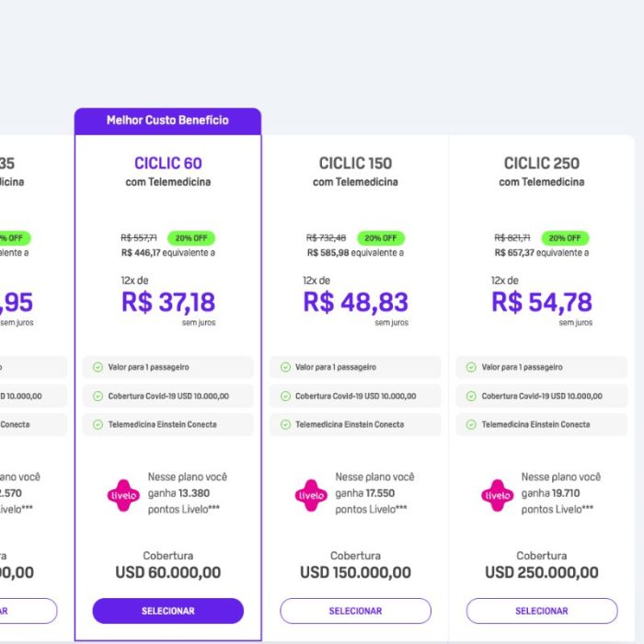Click check icon beside Valor para 1 passageiro in CICLIC 250

pyautogui.click(x=471, y=367)
